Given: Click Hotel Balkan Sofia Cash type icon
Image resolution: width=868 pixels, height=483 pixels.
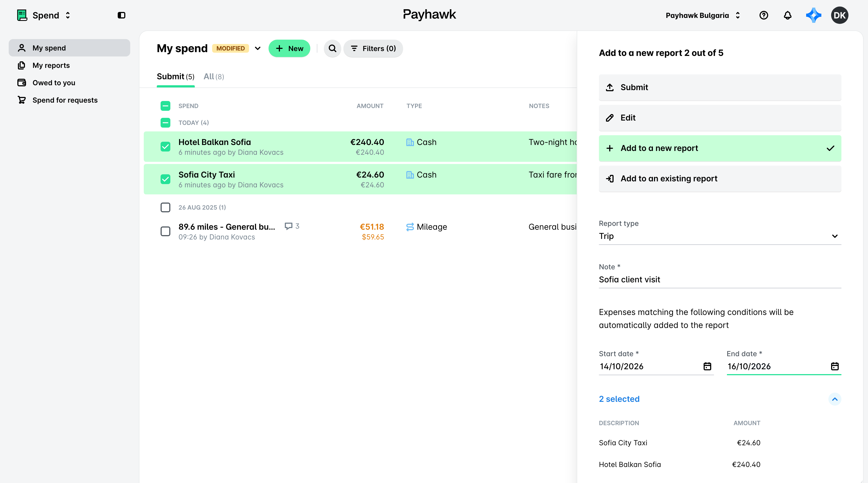Looking at the screenshot, I should coord(410,142).
